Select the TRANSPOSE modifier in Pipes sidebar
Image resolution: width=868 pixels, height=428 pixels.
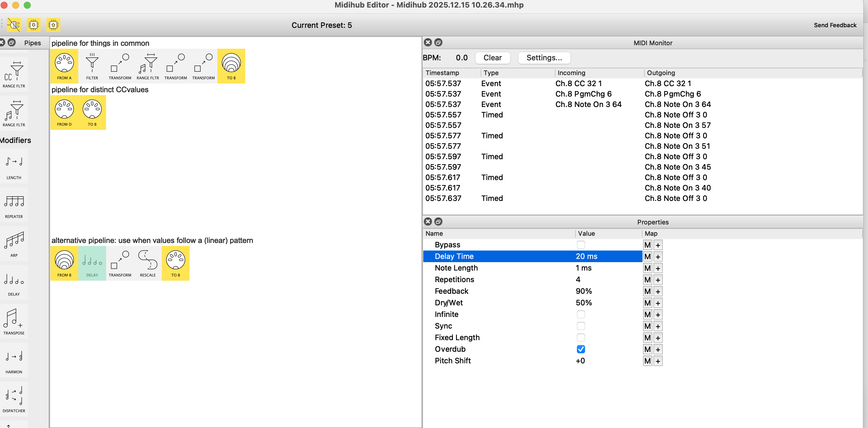tap(14, 321)
